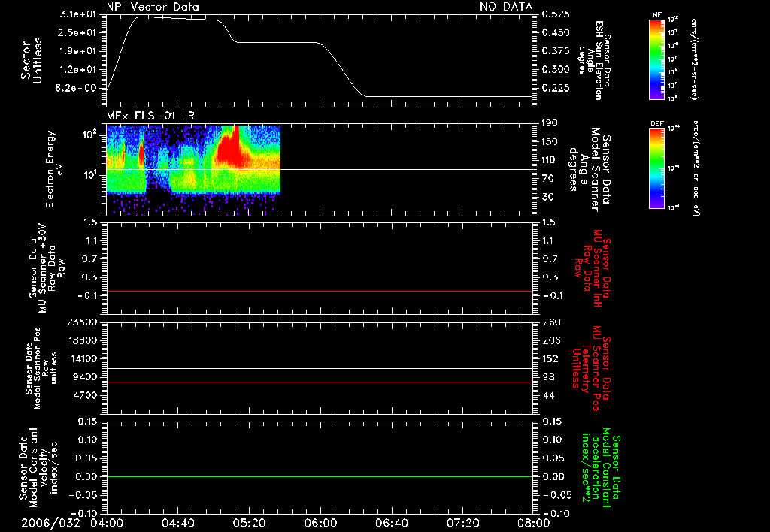770x532 pixels.
Task: Select the MEx ELS-01 LR panel title
Action: click(150, 116)
